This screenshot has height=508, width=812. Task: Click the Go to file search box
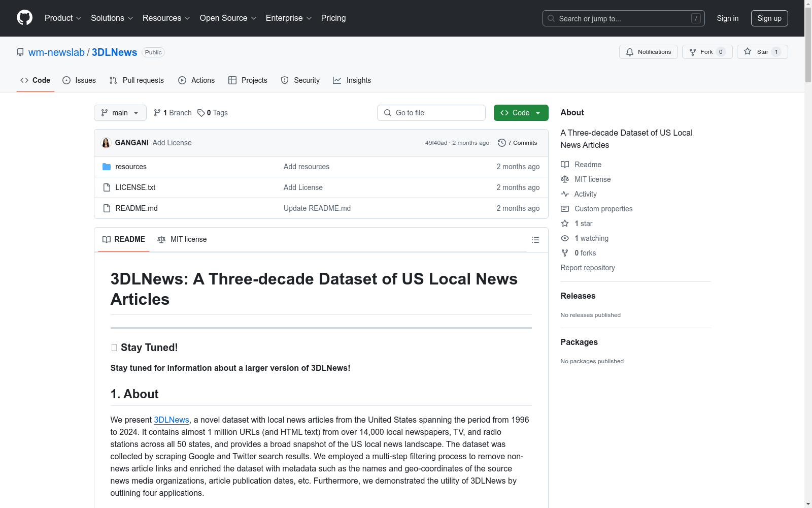431,113
